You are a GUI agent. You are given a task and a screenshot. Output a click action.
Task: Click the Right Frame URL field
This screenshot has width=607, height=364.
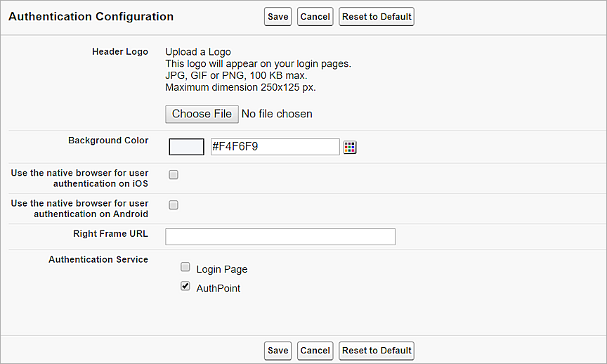pyautogui.click(x=280, y=237)
